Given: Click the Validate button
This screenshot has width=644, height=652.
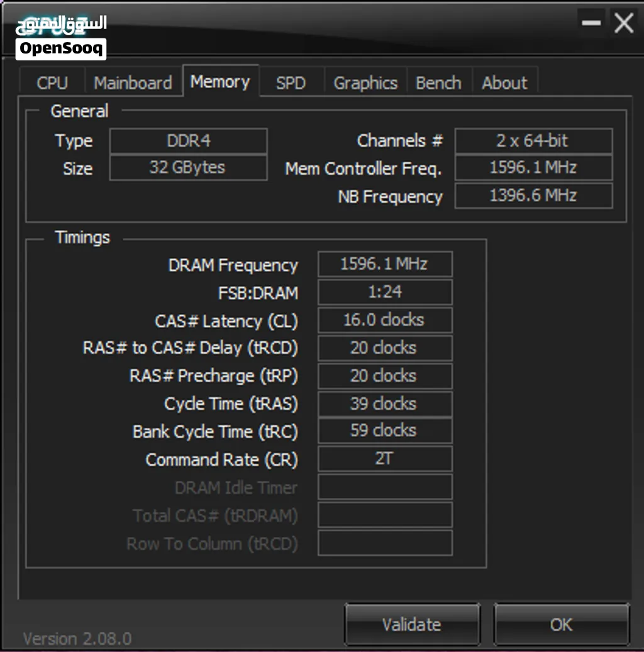Looking at the screenshot, I should 412,624.
